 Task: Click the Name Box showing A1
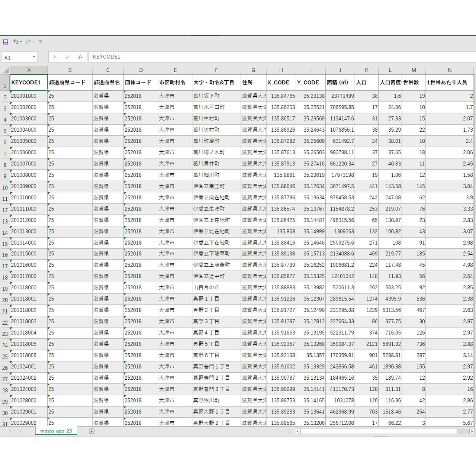17,57
